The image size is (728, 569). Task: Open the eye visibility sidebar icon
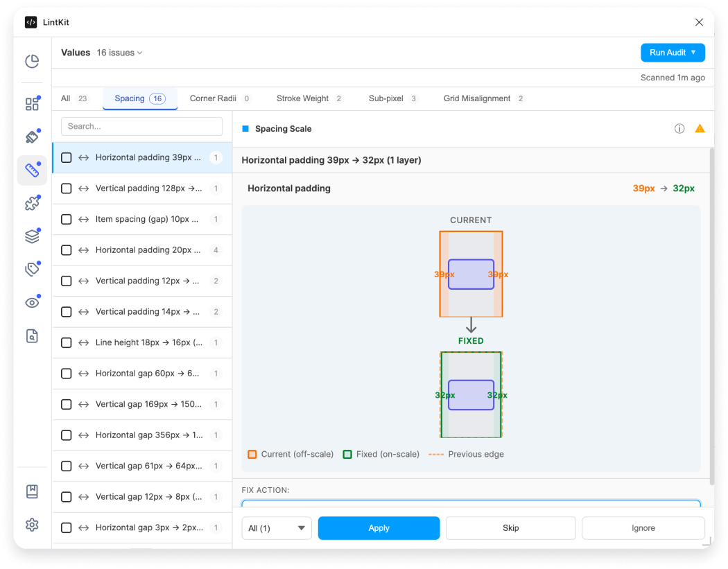(x=32, y=303)
